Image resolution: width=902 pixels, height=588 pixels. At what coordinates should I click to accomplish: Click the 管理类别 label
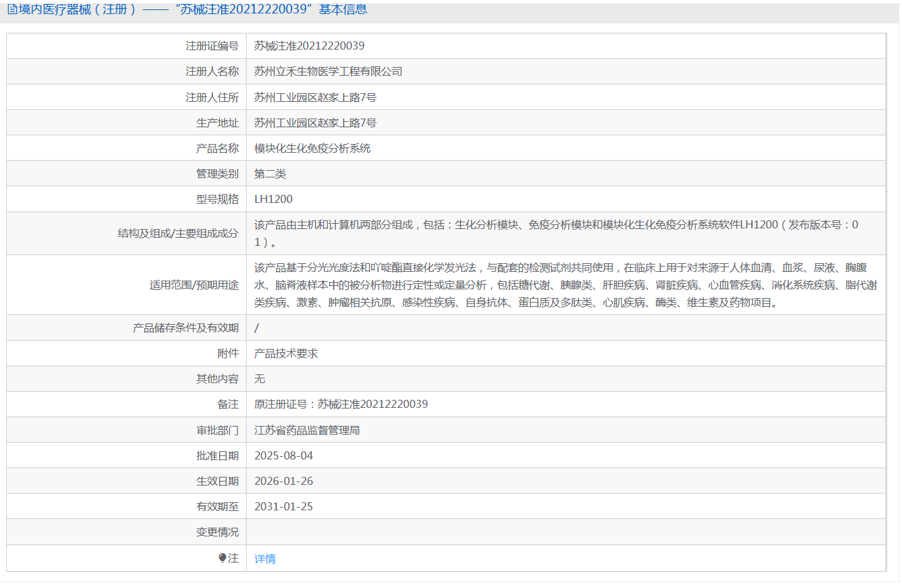coord(217,173)
